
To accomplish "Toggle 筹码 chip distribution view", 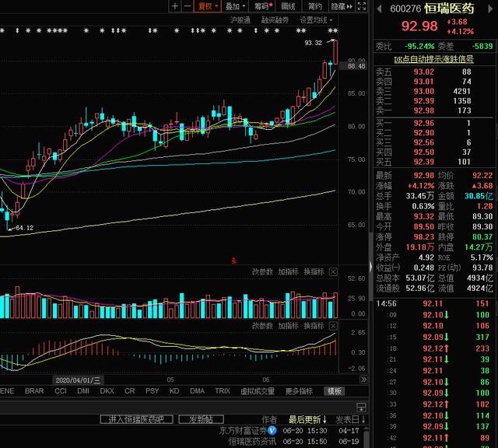I will tap(263, 6).
